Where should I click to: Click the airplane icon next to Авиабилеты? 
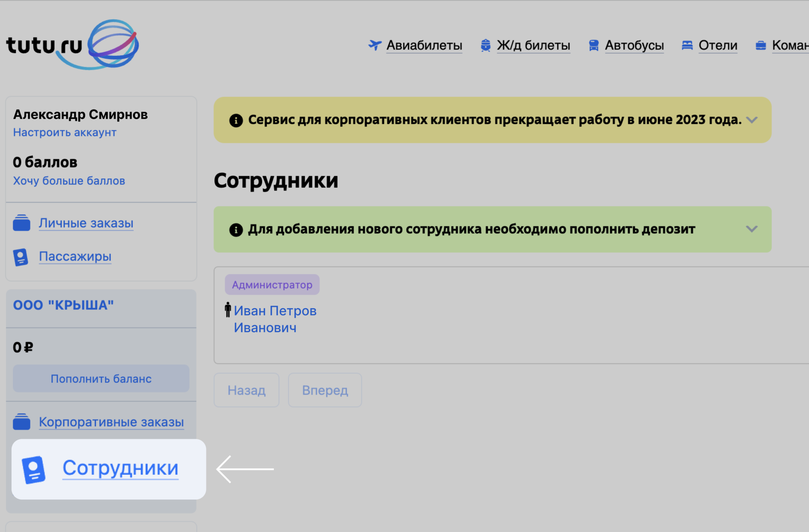(374, 45)
